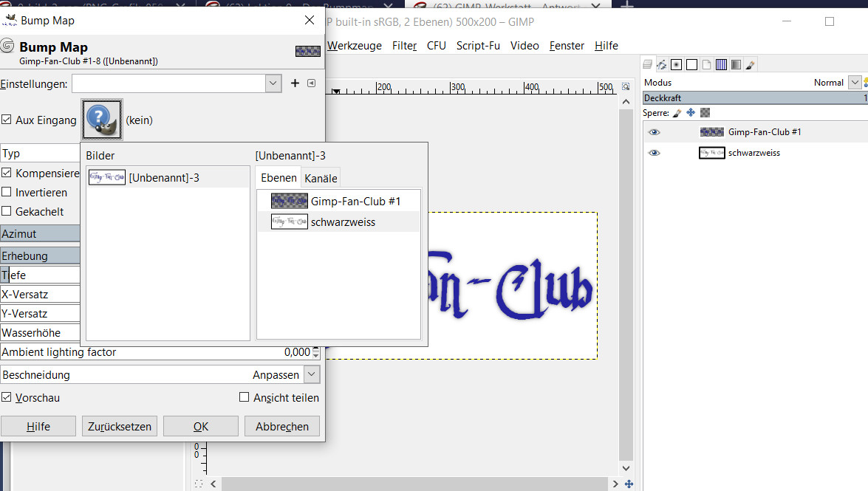Adjust Ambient lighting factor spinner arrows
This screenshot has height=491, width=868.
coord(315,352)
